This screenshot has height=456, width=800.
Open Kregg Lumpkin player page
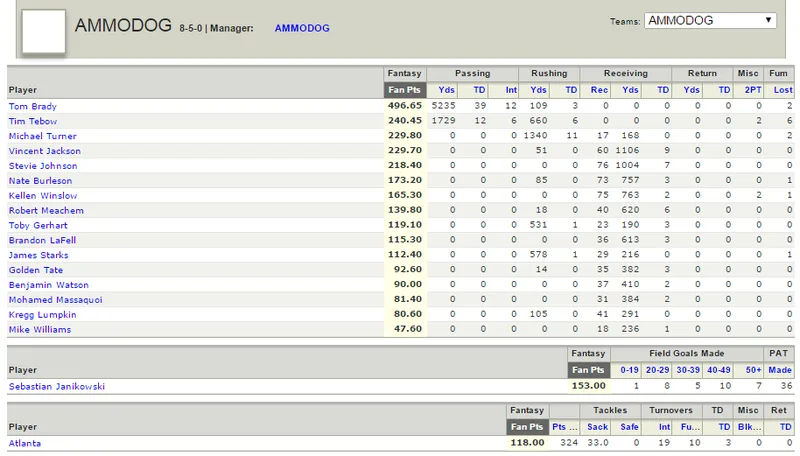42,314
